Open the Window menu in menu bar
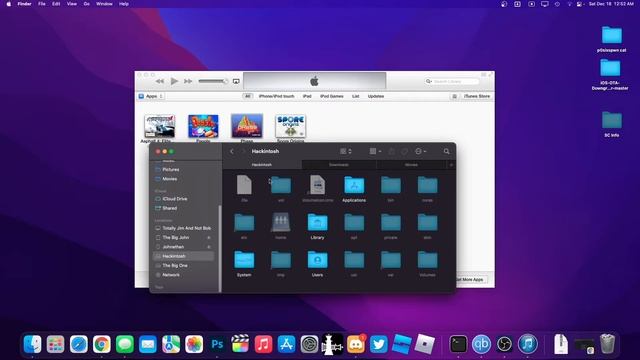Screen dimensions: 640x360 104,4
